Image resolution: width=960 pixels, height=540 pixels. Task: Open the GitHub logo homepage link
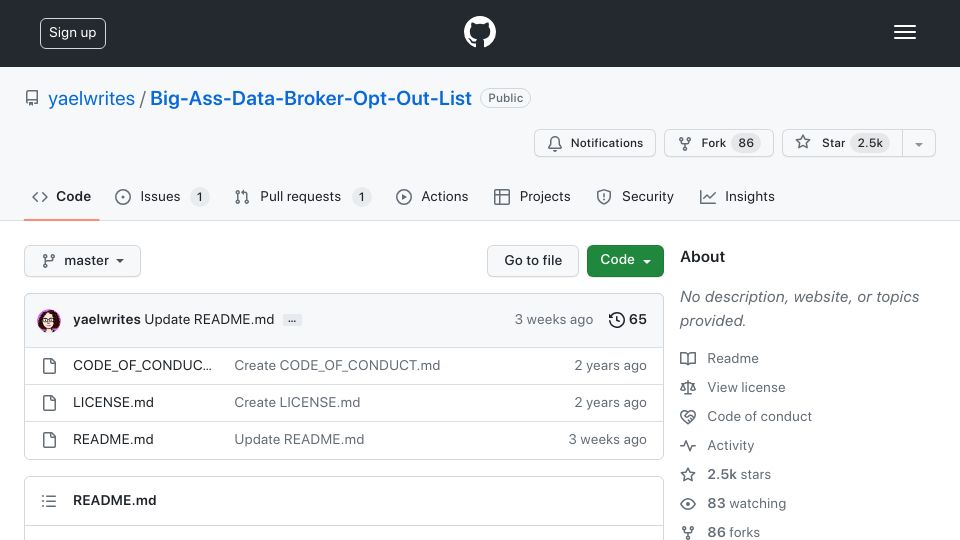pos(479,32)
